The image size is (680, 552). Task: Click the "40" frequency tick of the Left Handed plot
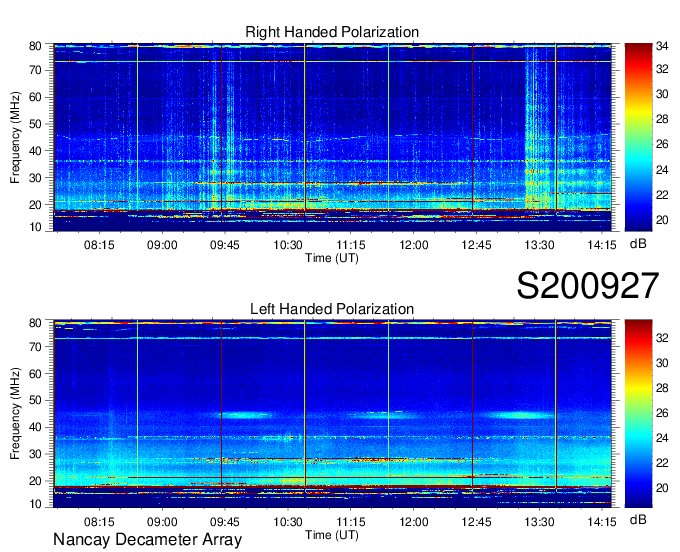(x=35, y=427)
